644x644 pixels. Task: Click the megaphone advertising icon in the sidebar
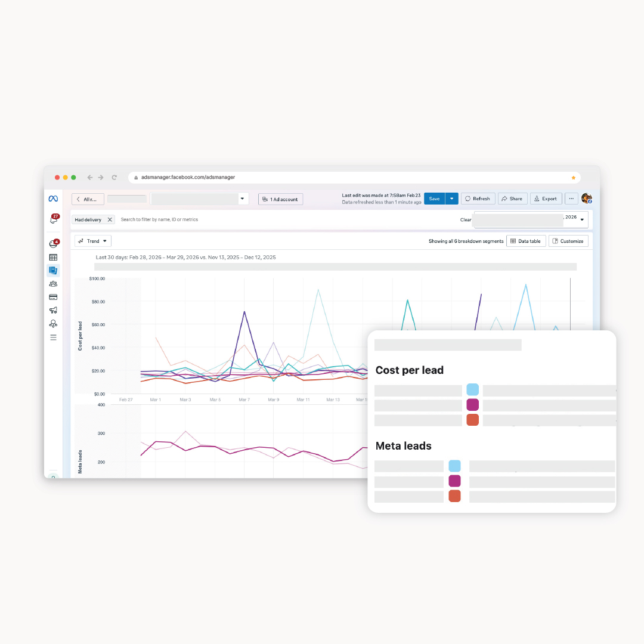click(53, 310)
